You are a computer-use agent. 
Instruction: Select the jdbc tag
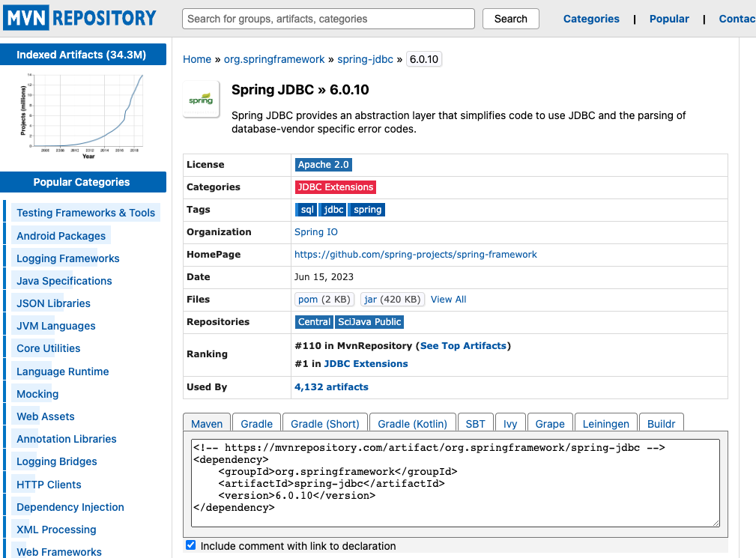pos(333,210)
